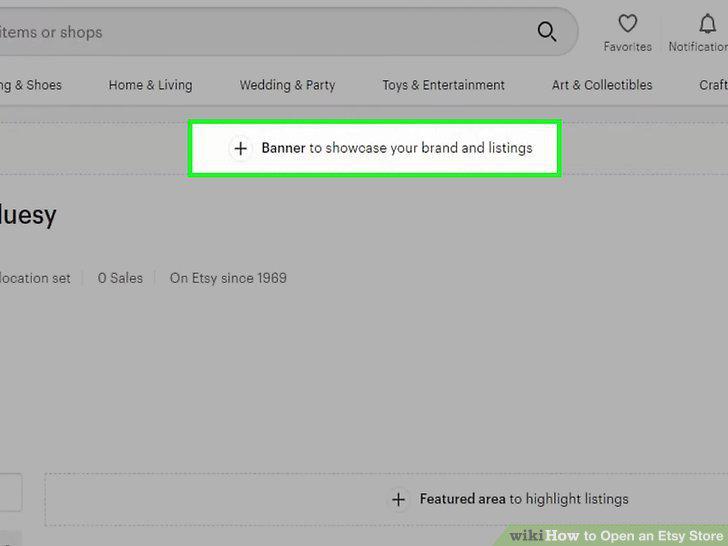Open Favorites heart icon
Image resolution: width=728 pixels, height=546 pixels.
pyautogui.click(x=627, y=23)
